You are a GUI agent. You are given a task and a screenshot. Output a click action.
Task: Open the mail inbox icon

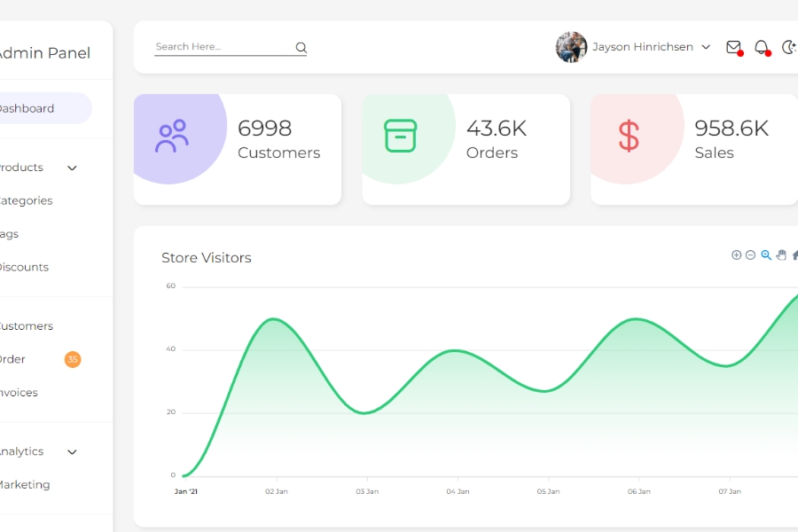tap(733, 47)
